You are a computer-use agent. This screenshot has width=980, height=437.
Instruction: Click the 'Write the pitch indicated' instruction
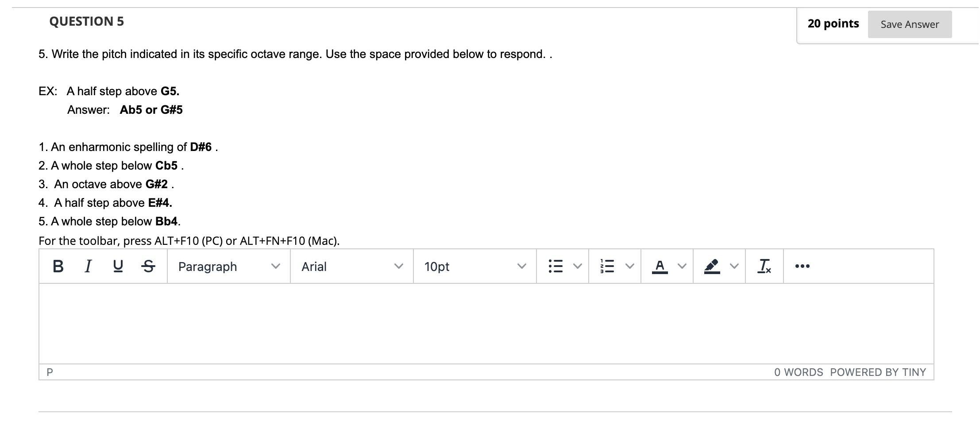pos(295,54)
